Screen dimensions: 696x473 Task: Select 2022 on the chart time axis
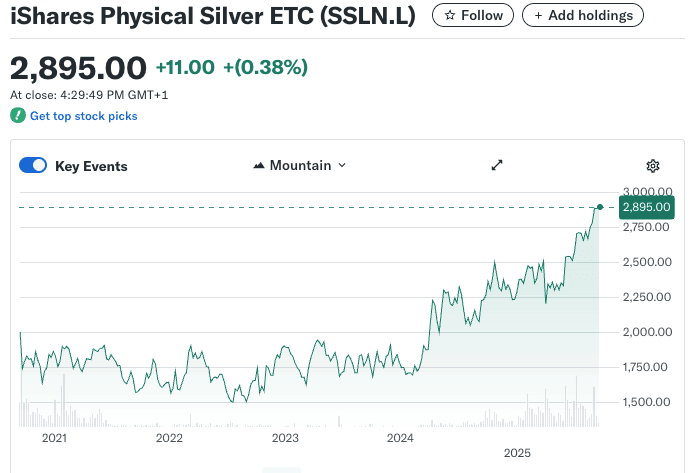(x=169, y=438)
